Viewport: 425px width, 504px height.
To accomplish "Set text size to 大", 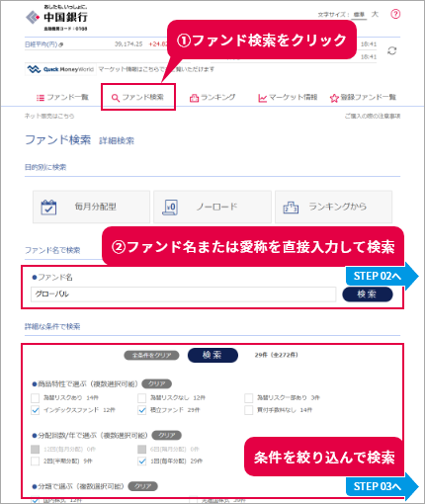I will 375,14.
